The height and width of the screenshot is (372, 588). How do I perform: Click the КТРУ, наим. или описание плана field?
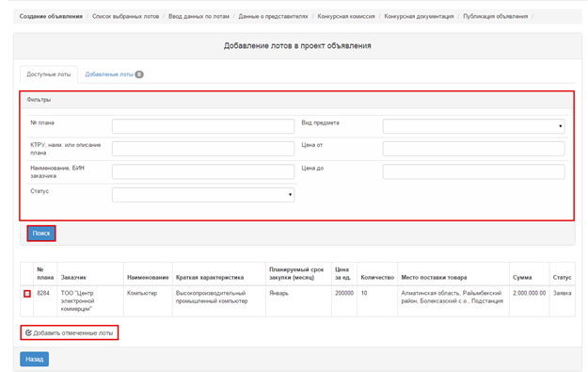coord(203,149)
